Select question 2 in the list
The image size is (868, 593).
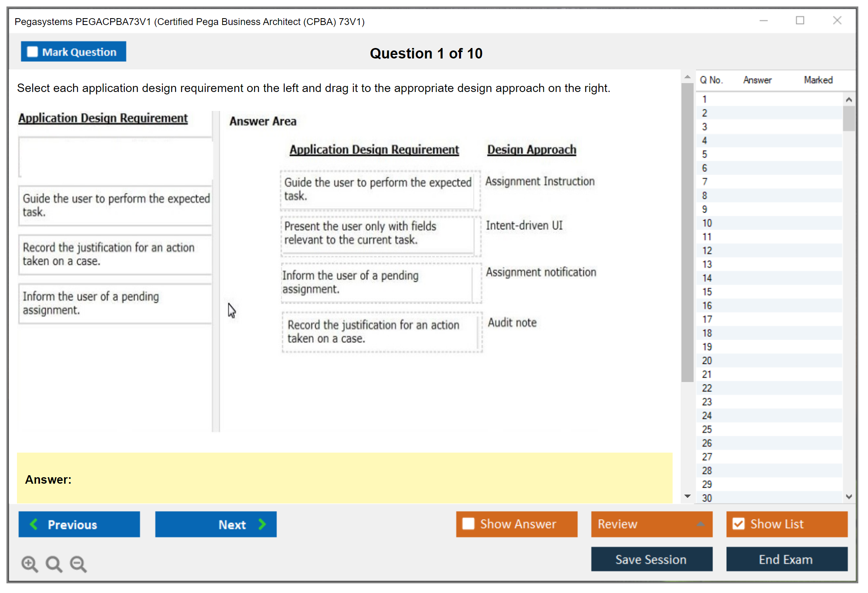pos(704,113)
